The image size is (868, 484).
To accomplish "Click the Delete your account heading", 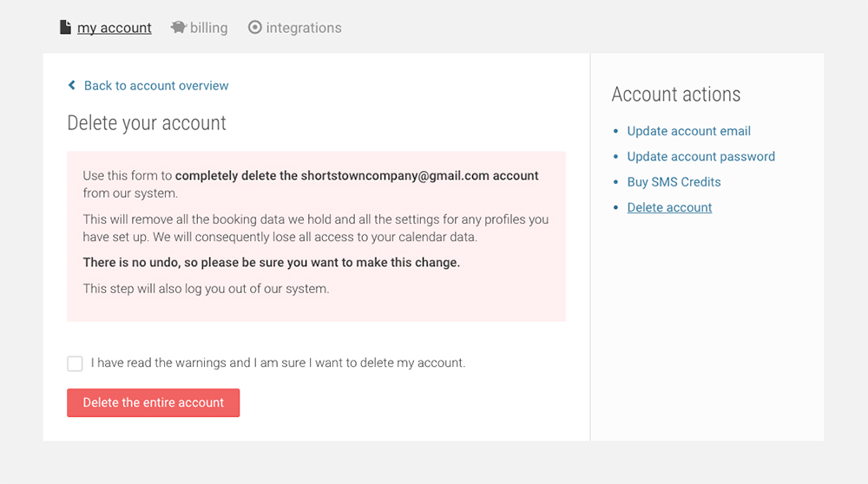I will tap(147, 123).
